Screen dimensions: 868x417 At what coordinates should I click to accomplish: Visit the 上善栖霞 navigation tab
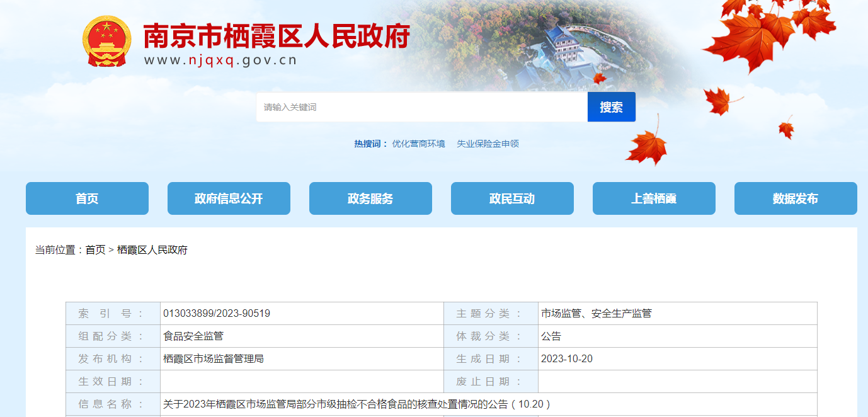(654, 198)
